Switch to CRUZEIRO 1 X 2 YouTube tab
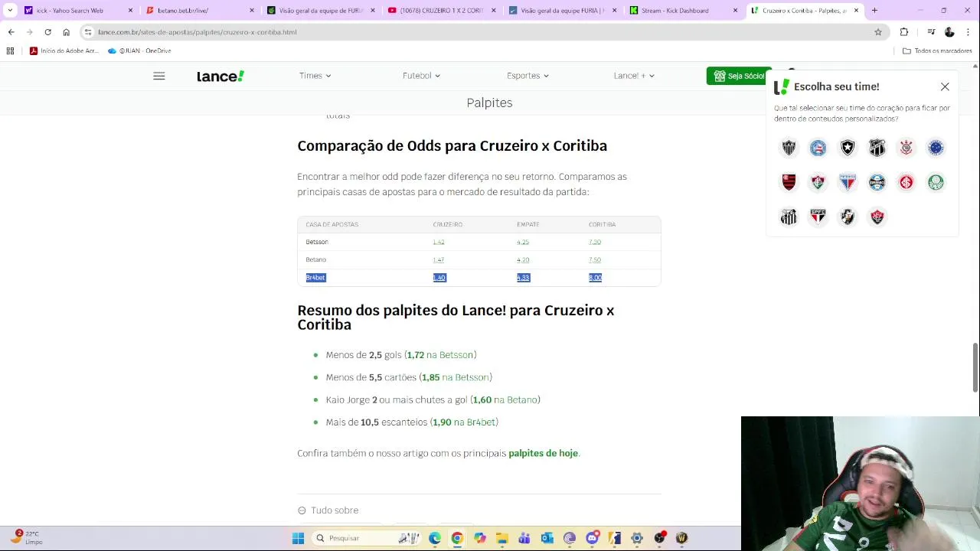Viewport: 980px width, 551px height. point(440,11)
